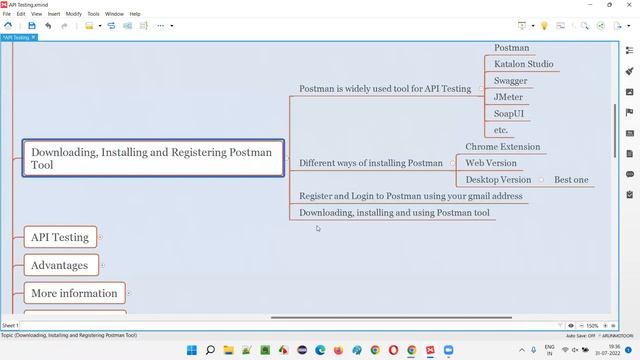Screen dimensions: 640x360
Task: Expand the More information topic
Action: pyautogui.click(x=129, y=293)
